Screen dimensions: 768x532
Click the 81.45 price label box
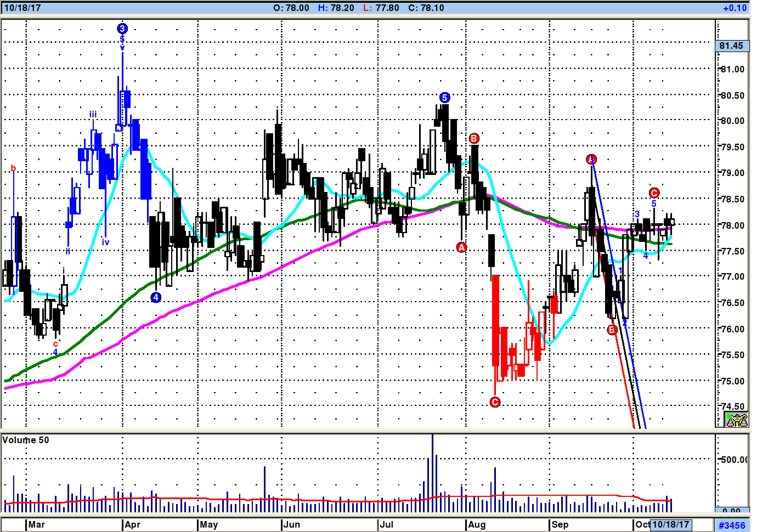click(731, 46)
